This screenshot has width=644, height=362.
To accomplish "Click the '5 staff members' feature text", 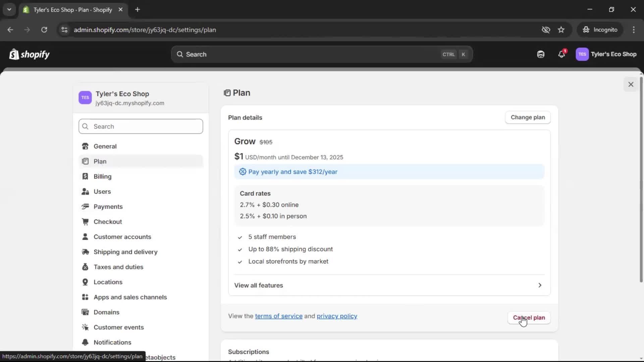I will (x=272, y=237).
